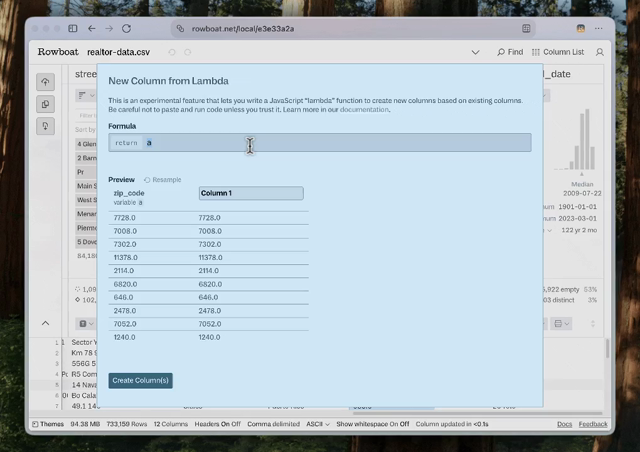
Task: Open the Themes option in status bar
Action: pyautogui.click(x=48, y=424)
